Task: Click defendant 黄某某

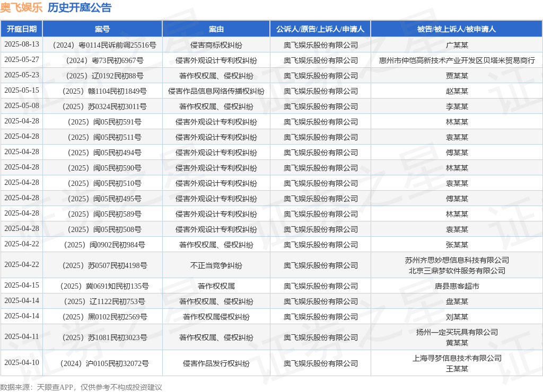Action: (457, 343)
